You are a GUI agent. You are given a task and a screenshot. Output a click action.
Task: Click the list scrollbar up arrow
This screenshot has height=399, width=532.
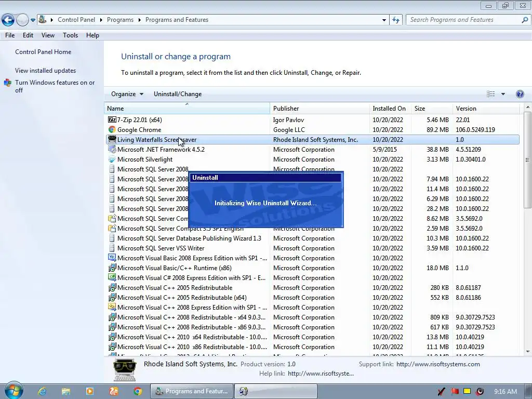tap(528, 107)
